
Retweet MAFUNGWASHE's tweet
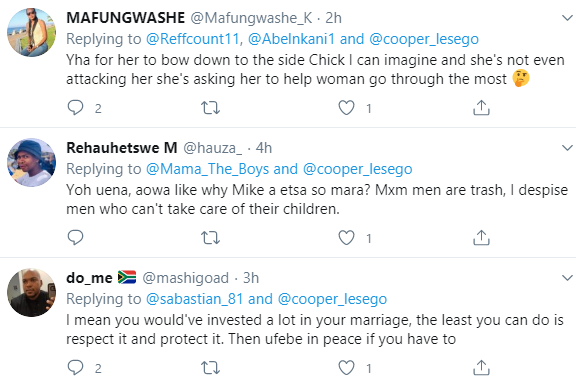(210, 108)
